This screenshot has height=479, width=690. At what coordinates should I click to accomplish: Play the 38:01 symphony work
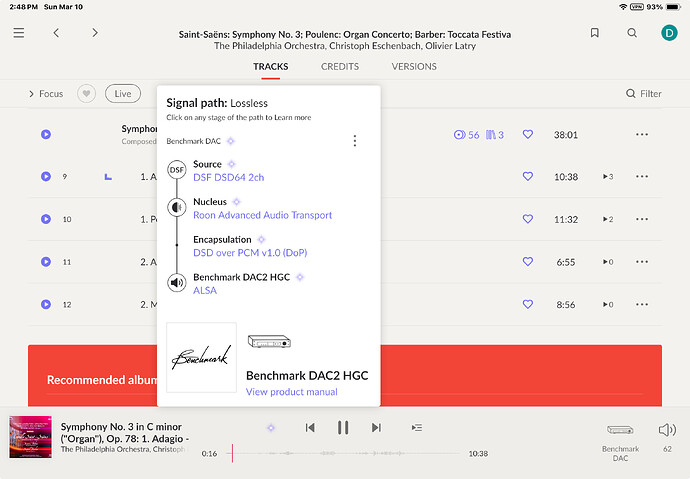point(46,134)
